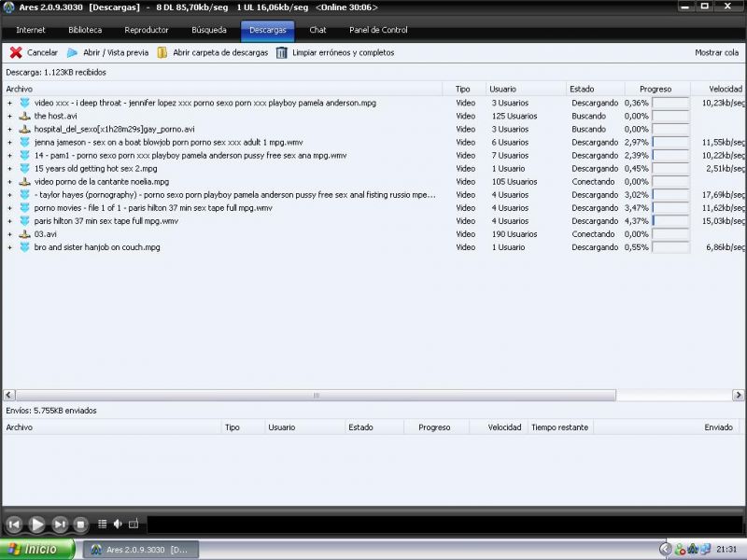Image resolution: width=747 pixels, height=560 pixels.
Task: Click the red Cancelar X icon
Action: click(x=16, y=53)
